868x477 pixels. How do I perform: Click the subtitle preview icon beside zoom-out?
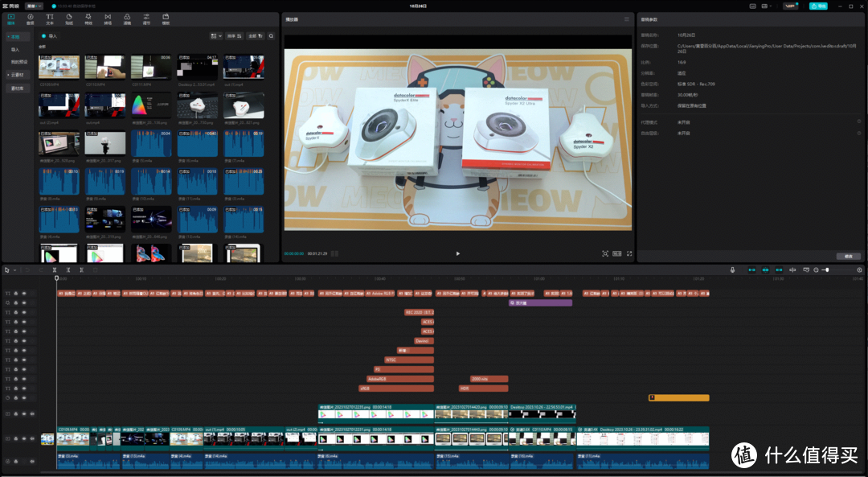(x=806, y=269)
